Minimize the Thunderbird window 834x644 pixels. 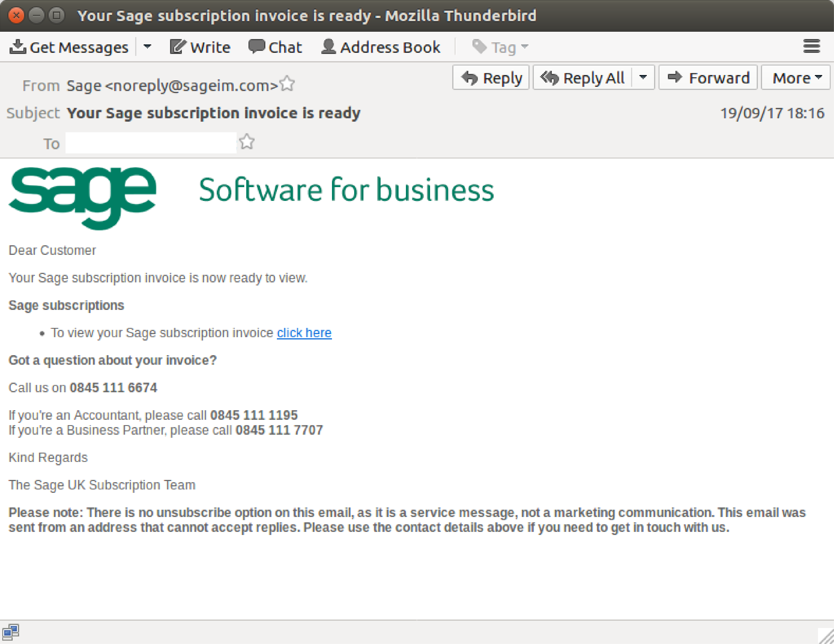point(37,16)
